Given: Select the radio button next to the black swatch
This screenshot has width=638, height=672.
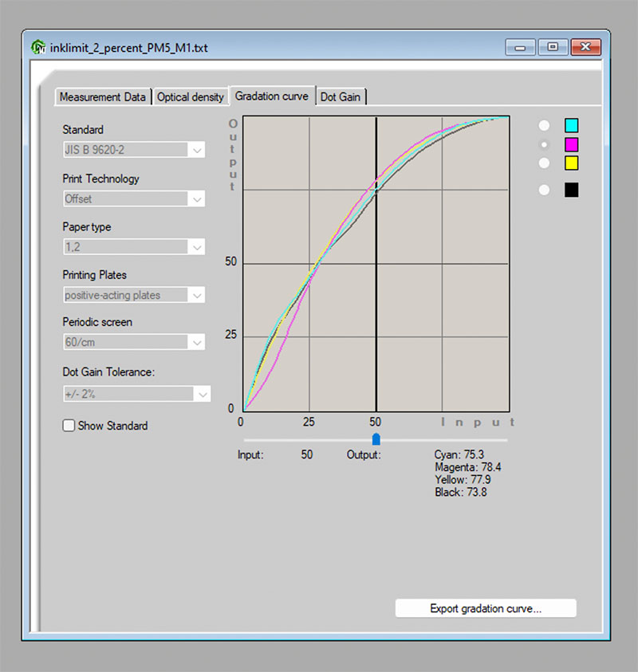Looking at the screenshot, I should pyautogui.click(x=544, y=190).
